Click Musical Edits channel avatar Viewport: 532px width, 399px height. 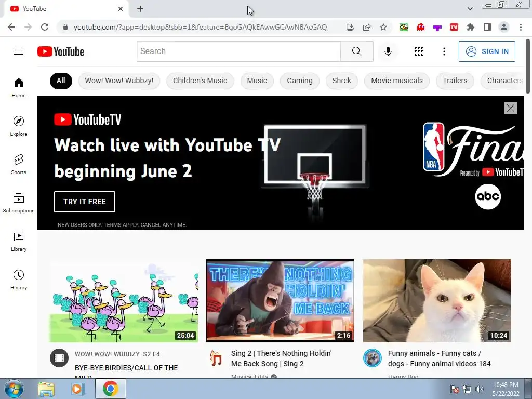click(216, 358)
